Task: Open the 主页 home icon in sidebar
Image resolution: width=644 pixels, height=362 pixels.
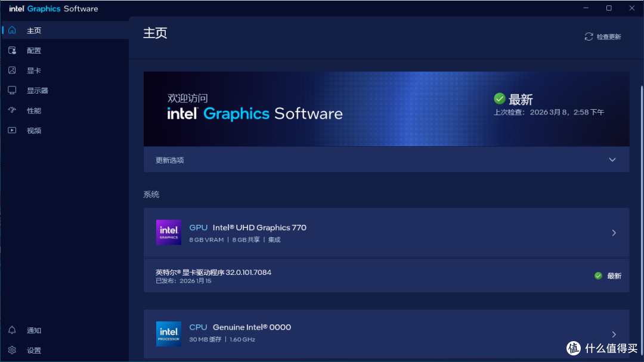Action: [12, 30]
